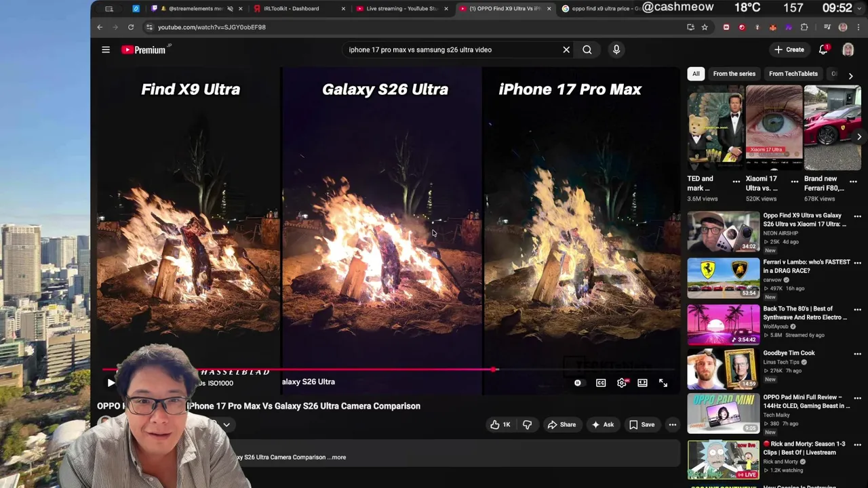
Task: Open options for Ferrari v Lambo video
Action: point(857,262)
